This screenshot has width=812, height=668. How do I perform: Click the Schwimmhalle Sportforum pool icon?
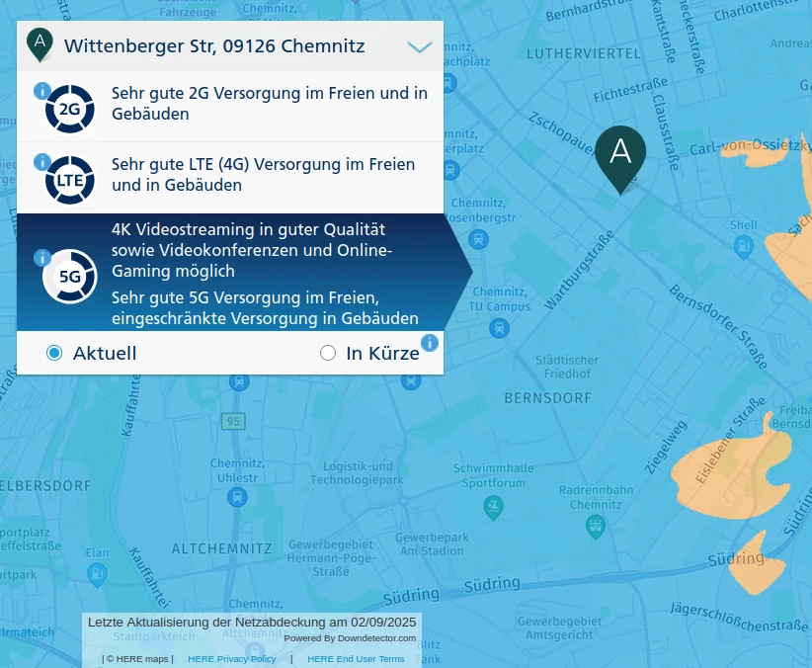tap(493, 507)
